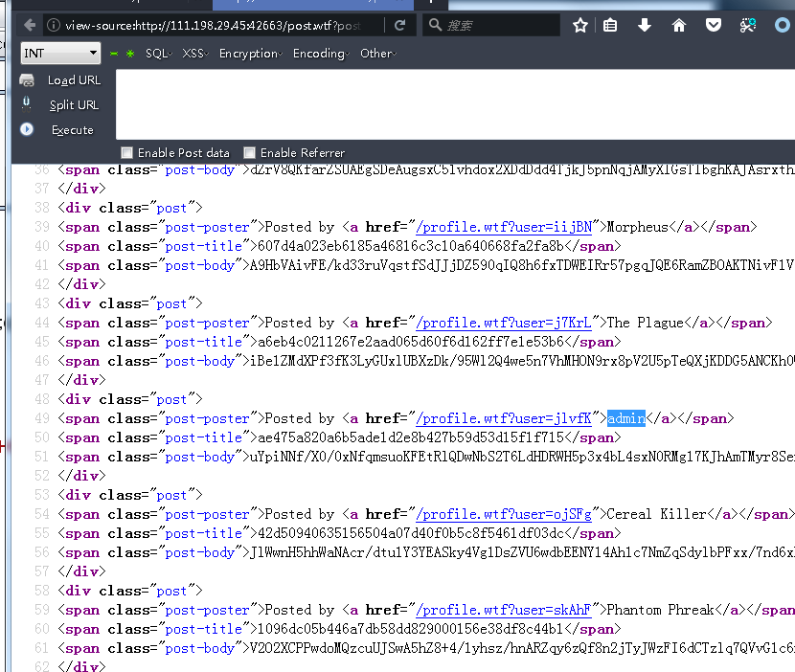Go to the home page icon
795x672 pixels.
(x=679, y=26)
